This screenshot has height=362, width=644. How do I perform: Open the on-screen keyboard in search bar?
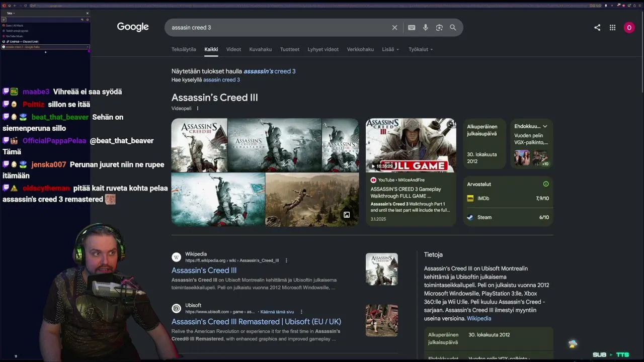pos(412,28)
